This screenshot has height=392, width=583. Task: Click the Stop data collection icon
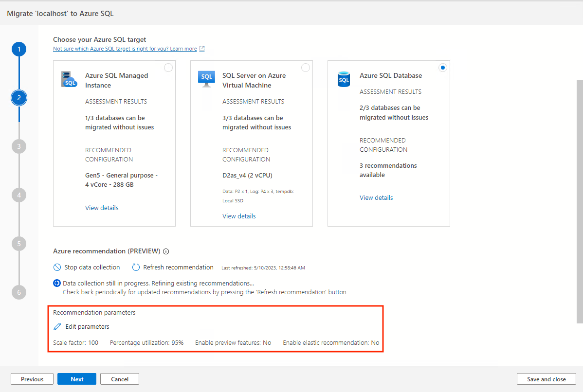click(57, 267)
